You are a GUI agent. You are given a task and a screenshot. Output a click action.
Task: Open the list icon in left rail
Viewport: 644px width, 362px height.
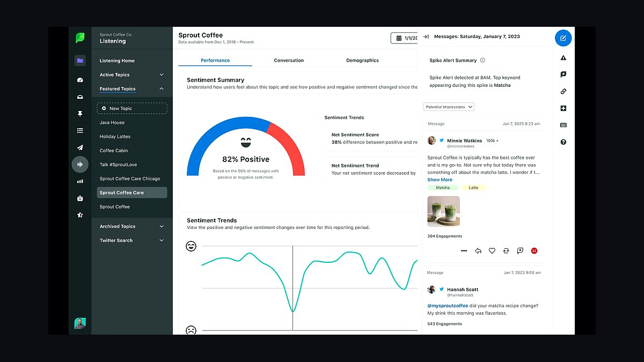(80, 130)
